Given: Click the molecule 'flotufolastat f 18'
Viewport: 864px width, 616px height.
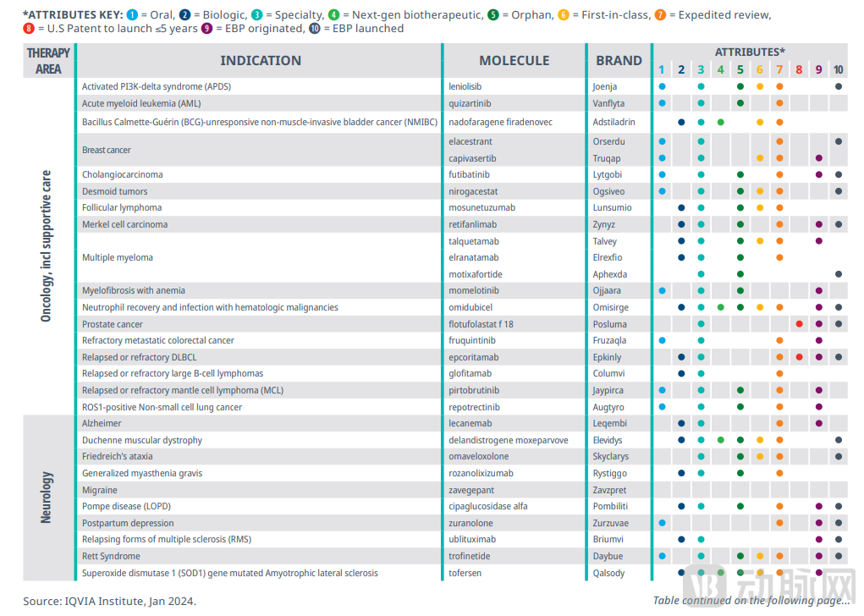Looking at the screenshot, I should click(x=481, y=324).
